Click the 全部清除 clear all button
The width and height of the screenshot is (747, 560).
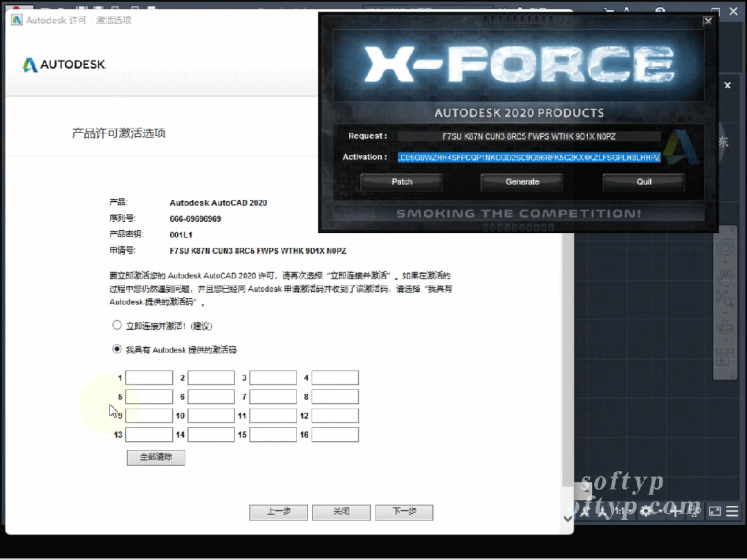point(156,458)
